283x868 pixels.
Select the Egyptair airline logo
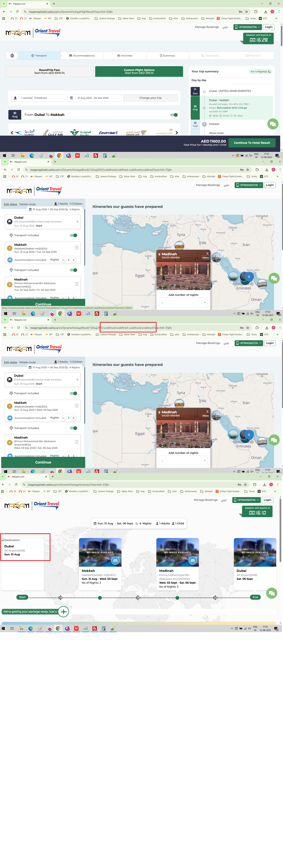(x=108, y=133)
